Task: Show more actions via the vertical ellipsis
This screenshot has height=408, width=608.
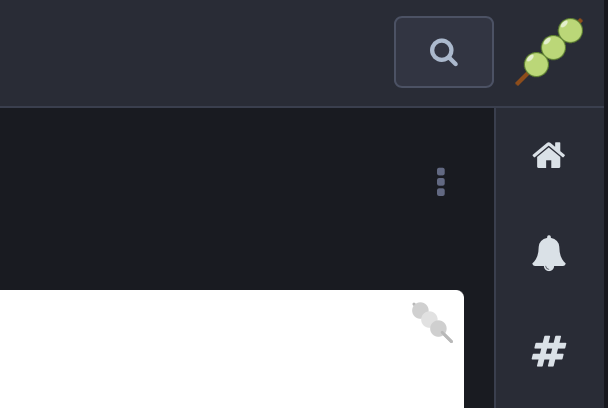Action: tap(441, 182)
